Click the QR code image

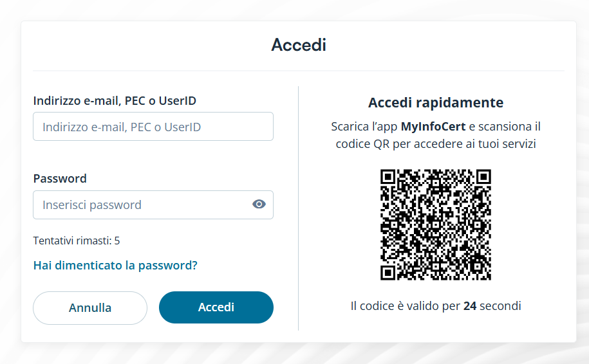435,224
